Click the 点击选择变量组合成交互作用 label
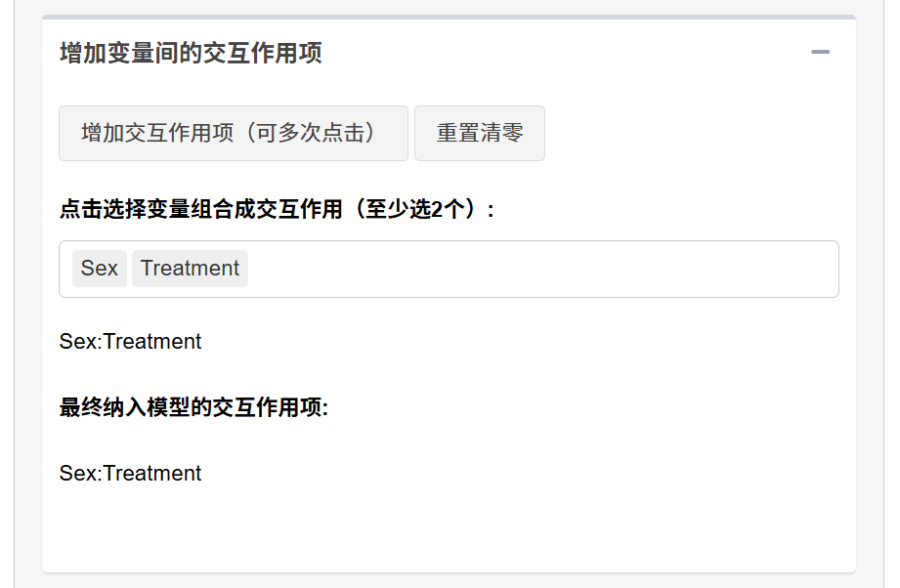This screenshot has width=900, height=588. pos(201,209)
